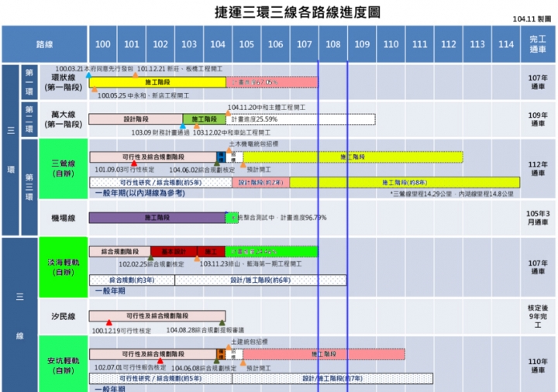Screen dimensions: 558x392
Task: Click orange triangle for 103.12.02 中和車站工程開工
Action: [196, 126]
